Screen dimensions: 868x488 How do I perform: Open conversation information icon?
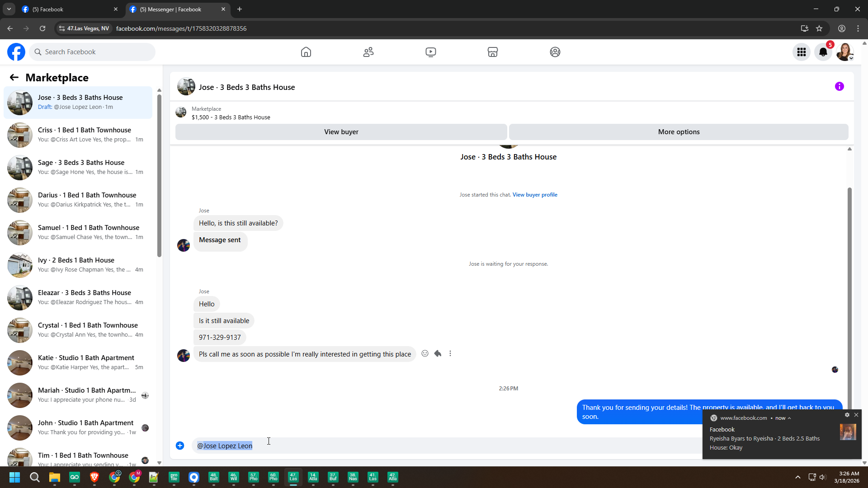840,86
